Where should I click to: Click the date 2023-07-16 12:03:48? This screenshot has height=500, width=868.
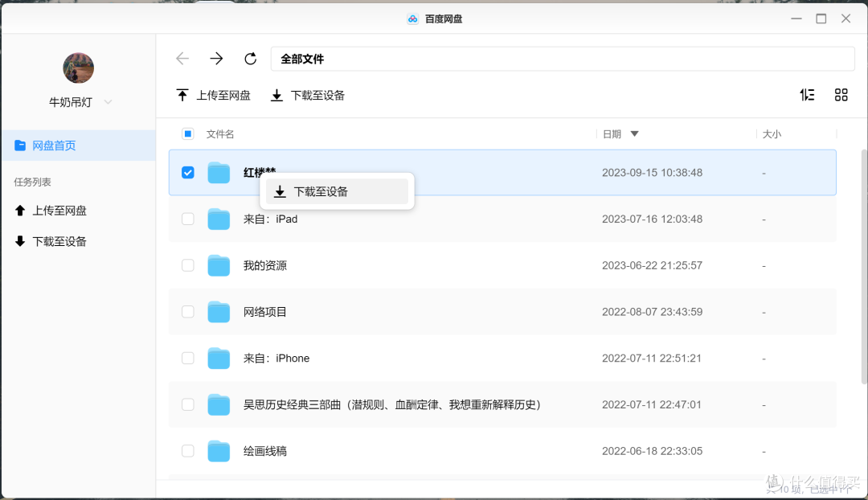(x=652, y=219)
